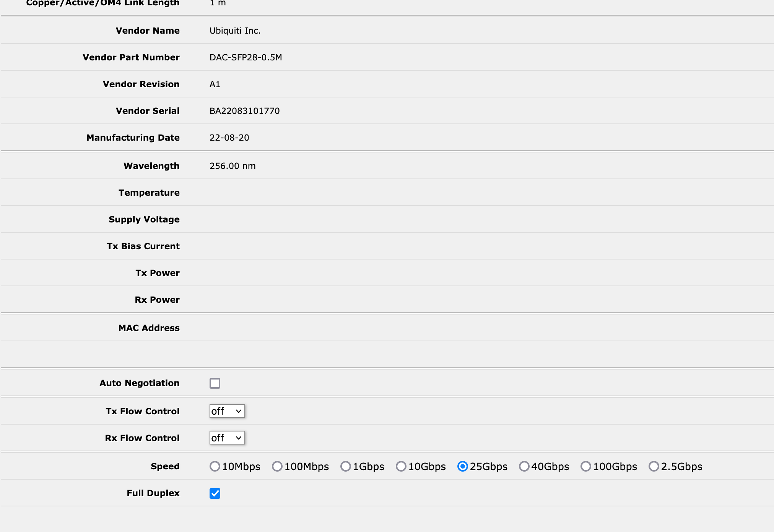
Task: Click the Vendor Name label
Action: click(148, 31)
